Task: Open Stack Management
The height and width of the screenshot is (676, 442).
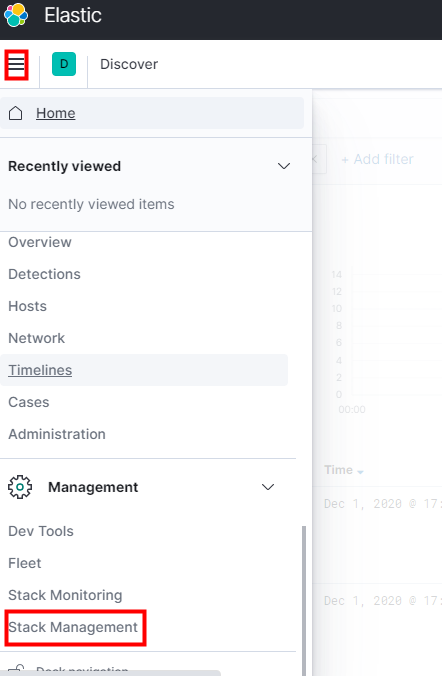Action: click(x=73, y=627)
